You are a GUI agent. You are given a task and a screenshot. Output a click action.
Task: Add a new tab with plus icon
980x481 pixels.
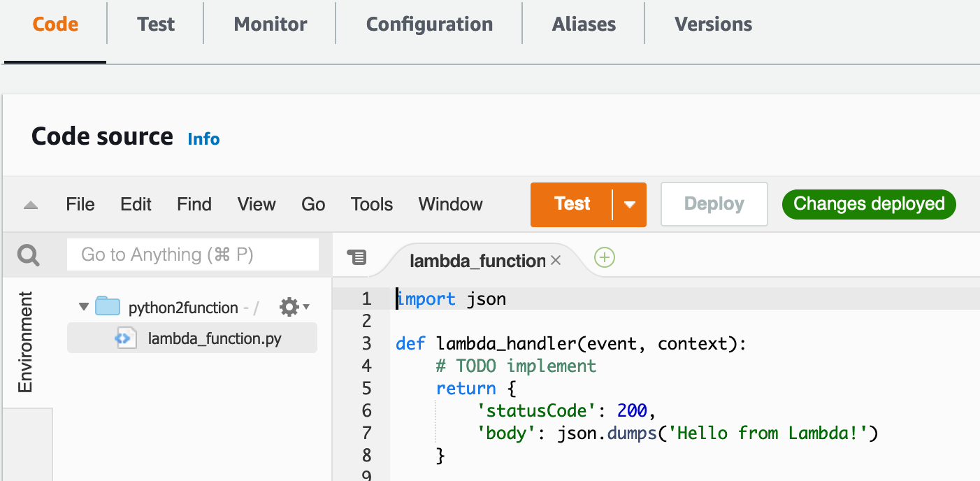pos(604,258)
